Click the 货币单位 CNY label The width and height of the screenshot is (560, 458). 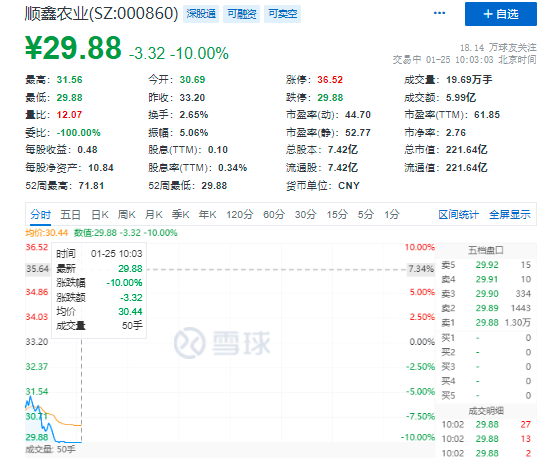coord(323,186)
